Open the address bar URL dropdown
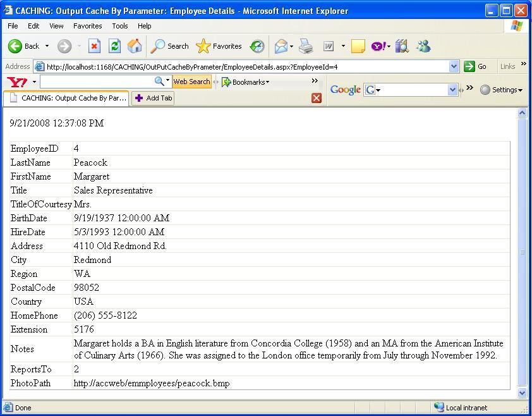The height and width of the screenshot is (416, 532). pyautogui.click(x=454, y=66)
